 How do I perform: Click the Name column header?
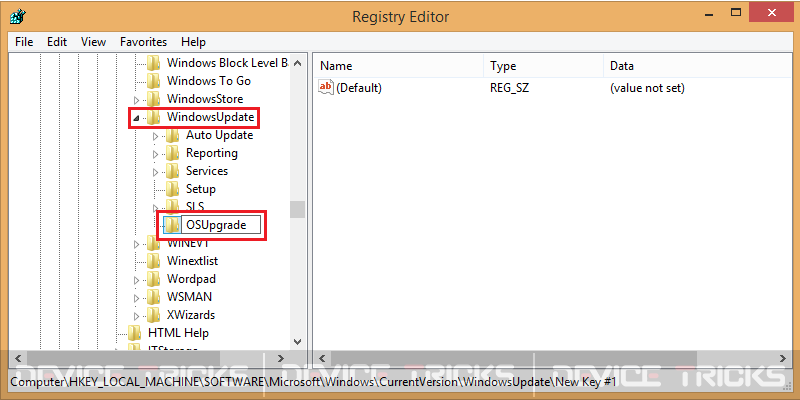tap(397, 66)
